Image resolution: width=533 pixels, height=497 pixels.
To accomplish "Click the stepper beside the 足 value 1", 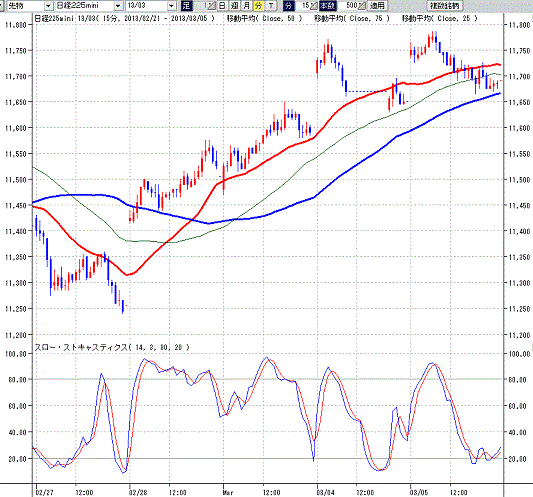I will coord(211,5).
